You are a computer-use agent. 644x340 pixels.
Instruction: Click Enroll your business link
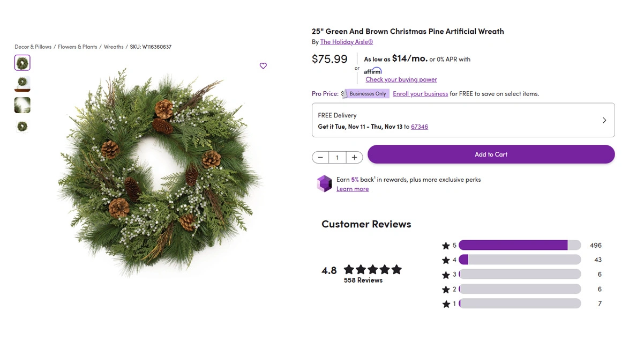click(420, 94)
